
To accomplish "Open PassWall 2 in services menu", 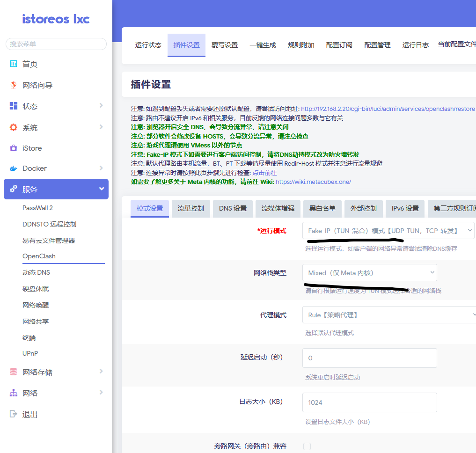I will tap(37, 208).
